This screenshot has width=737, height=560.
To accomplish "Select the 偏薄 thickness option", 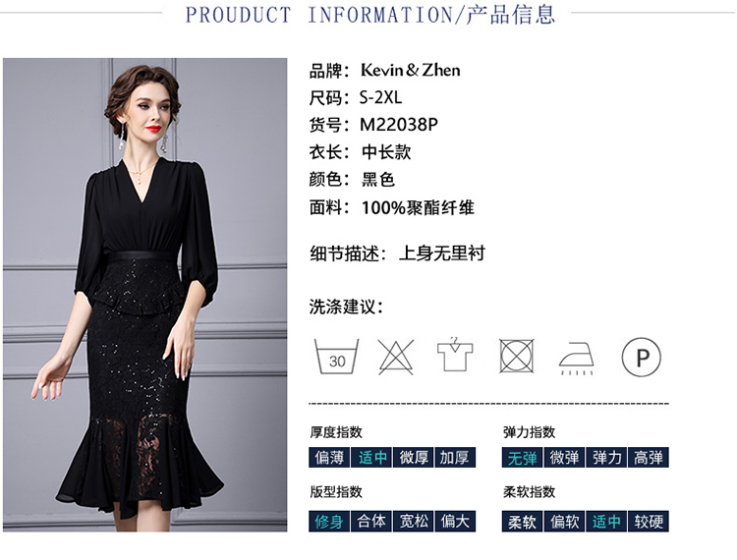I will coord(329,457).
